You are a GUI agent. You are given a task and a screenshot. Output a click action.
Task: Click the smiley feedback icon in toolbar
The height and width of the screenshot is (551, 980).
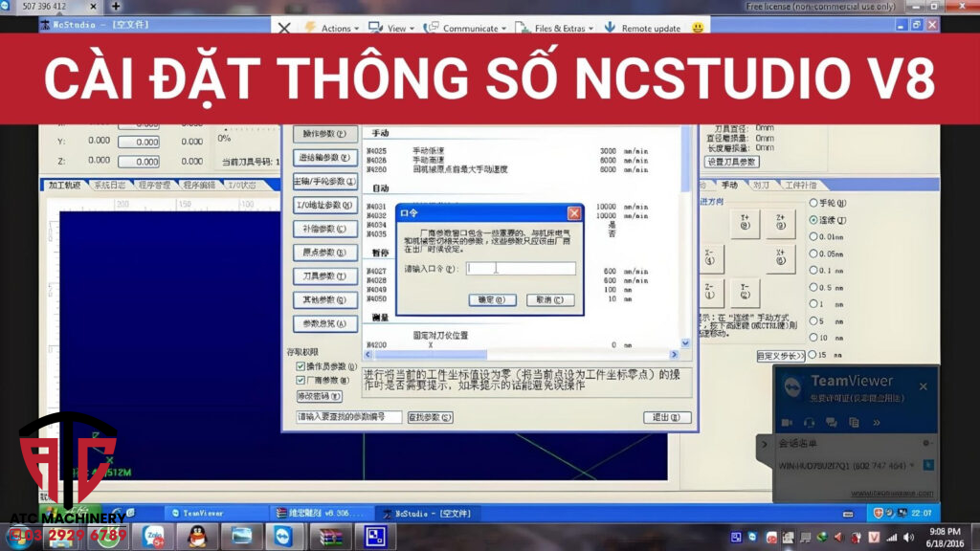698,28
